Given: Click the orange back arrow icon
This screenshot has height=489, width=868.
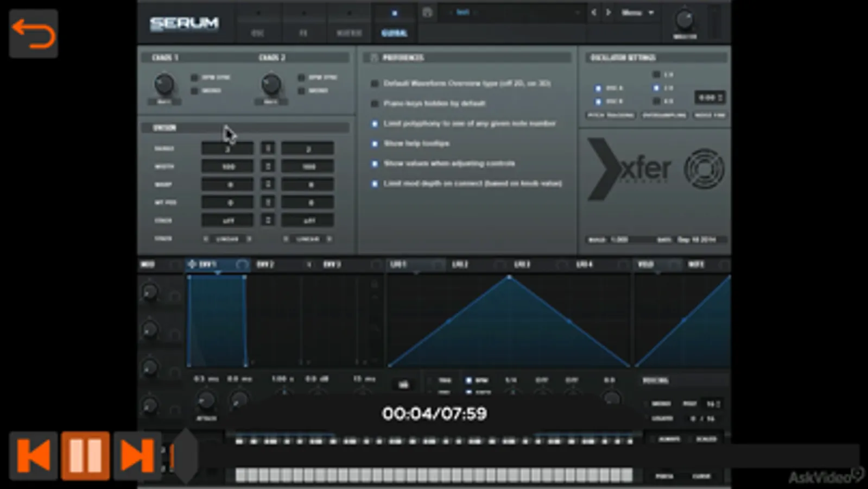Looking at the screenshot, I should point(33,33).
